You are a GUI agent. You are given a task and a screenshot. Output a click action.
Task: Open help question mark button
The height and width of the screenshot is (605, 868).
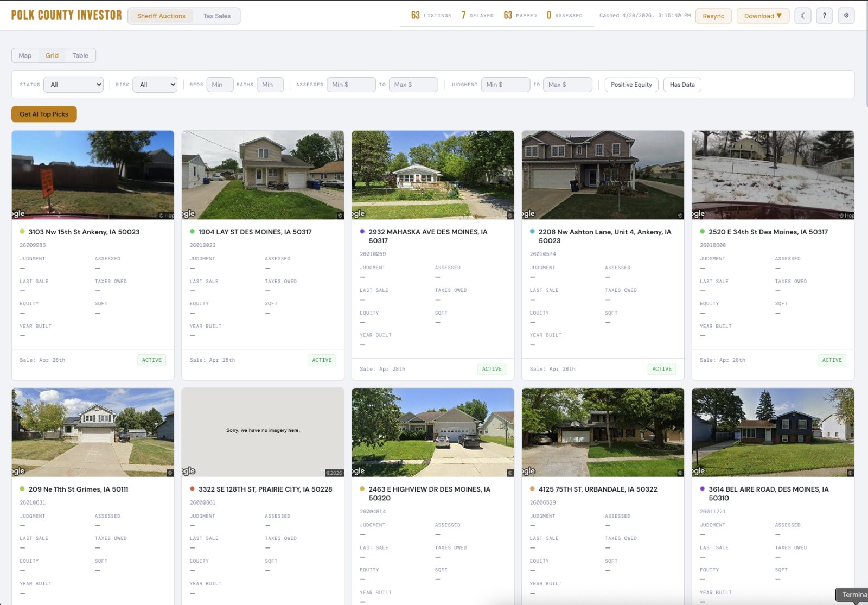(x=825, y=16)
